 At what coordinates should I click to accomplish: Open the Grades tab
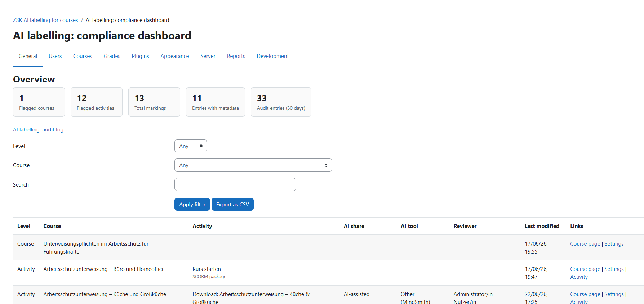112,56
